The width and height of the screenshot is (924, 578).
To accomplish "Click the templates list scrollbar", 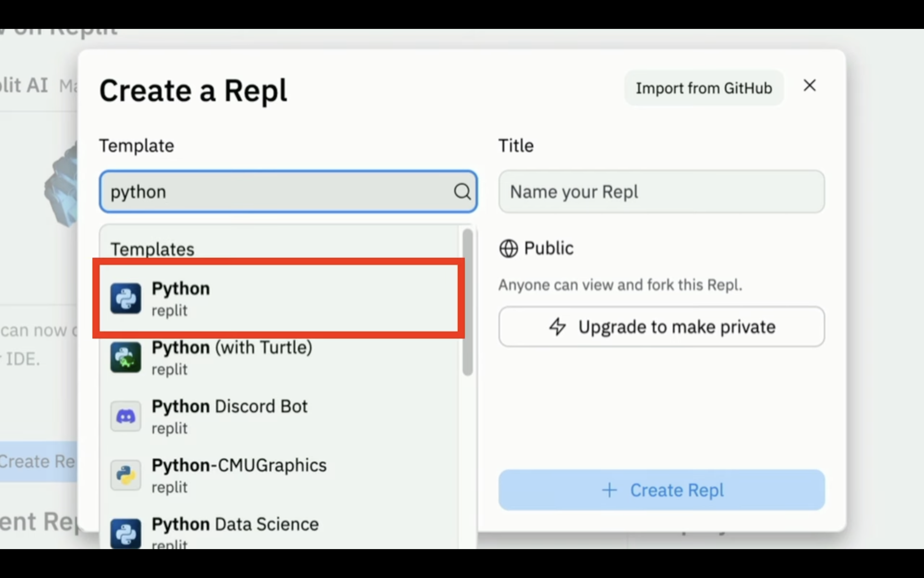I will coord(467,302).
